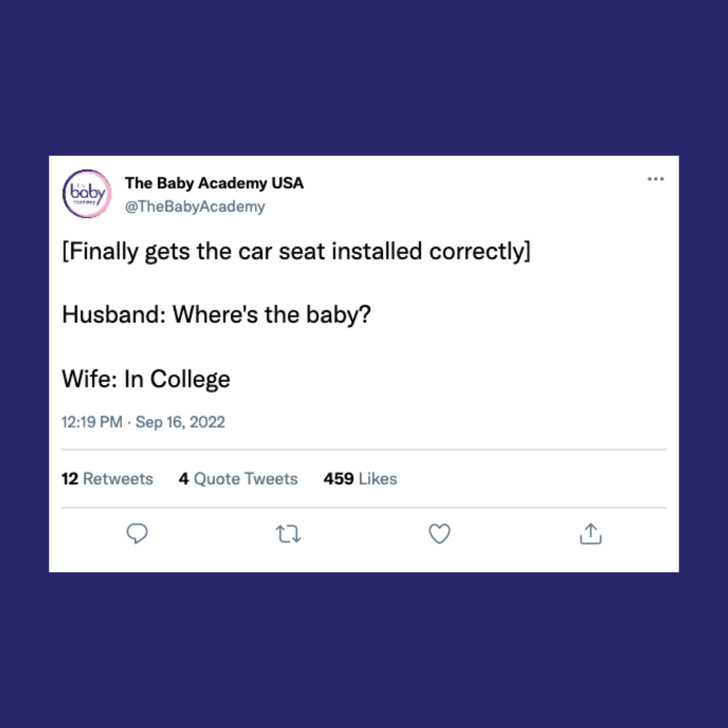Like the tweet with heart icon
The image size is (728, 728).
click(x=439, y=533)
